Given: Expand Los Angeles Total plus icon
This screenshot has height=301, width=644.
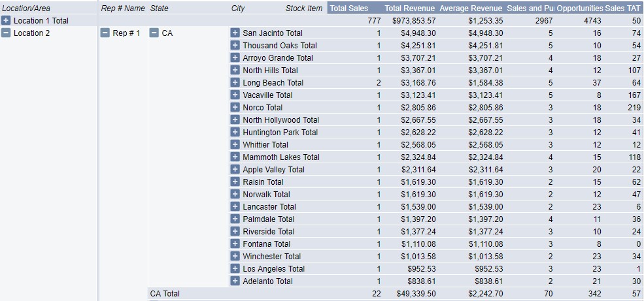Looking at the screenshot, I should coord(235,268).
